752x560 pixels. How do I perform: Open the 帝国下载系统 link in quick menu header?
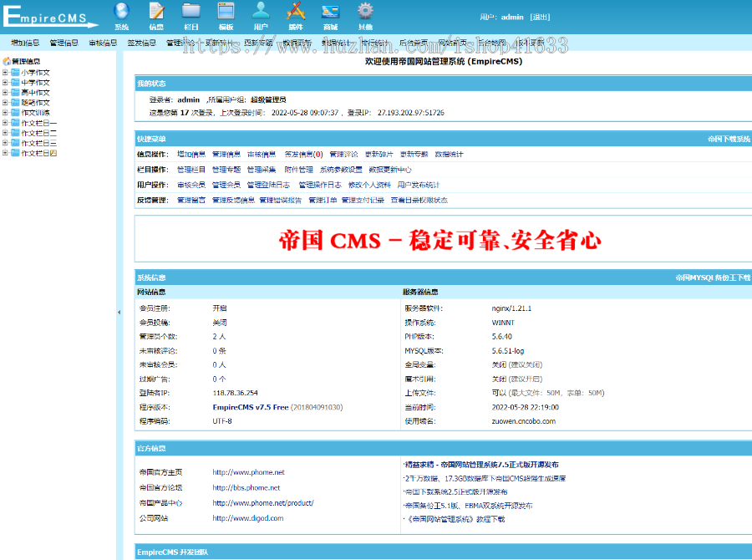[x=729, y=139]
